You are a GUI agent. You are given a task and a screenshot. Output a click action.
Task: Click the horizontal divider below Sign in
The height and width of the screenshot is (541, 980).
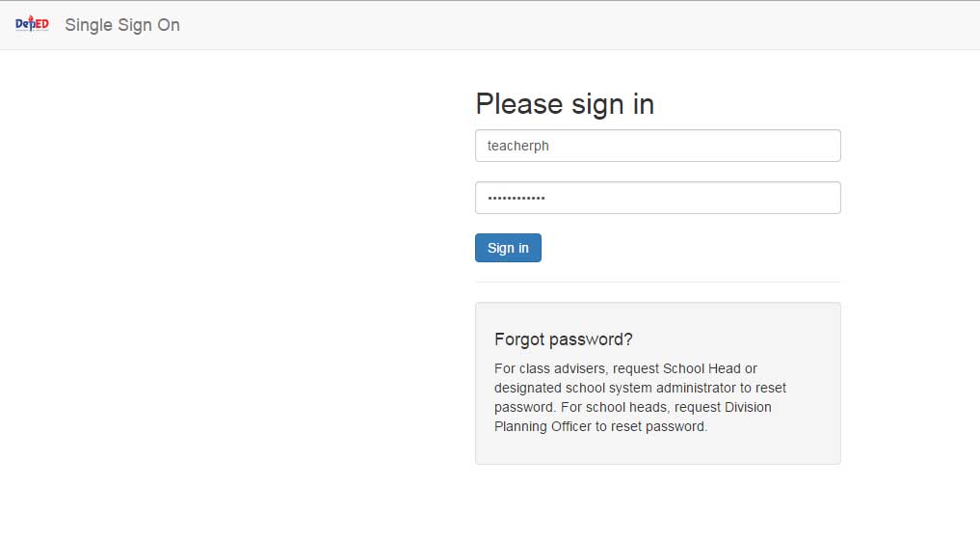point(657,282)
